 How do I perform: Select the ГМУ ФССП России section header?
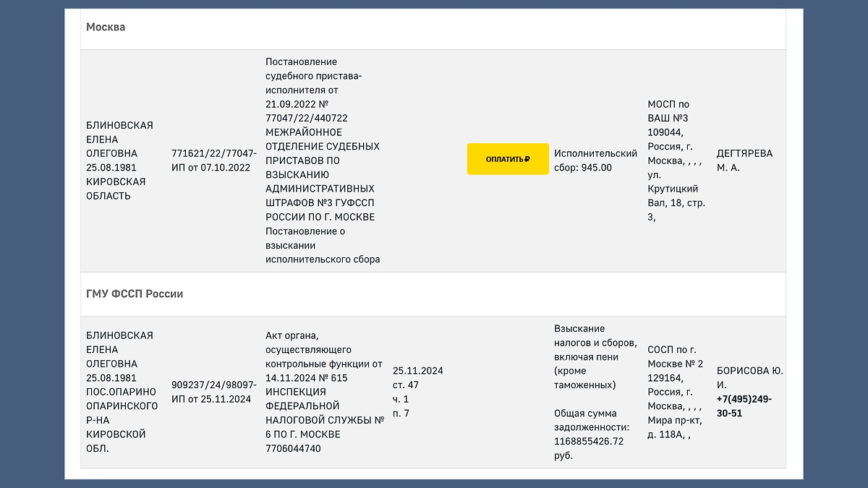(135, 294)
